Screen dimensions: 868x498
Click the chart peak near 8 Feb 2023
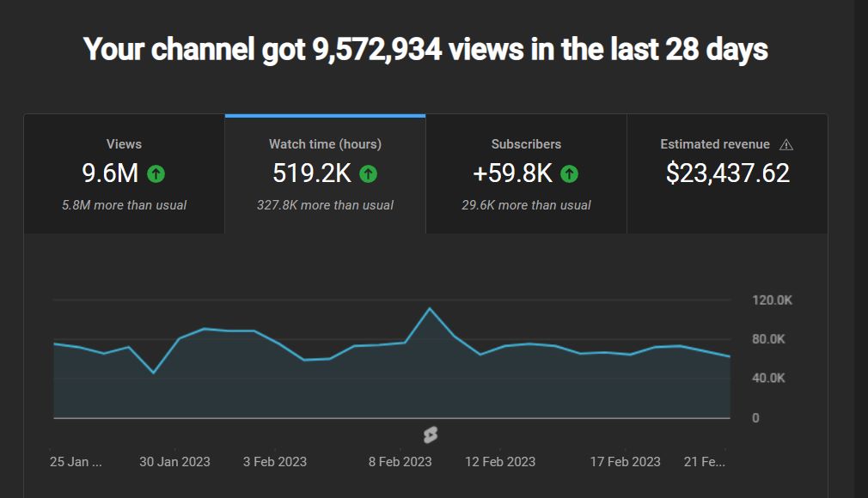[x=430, y=308]
